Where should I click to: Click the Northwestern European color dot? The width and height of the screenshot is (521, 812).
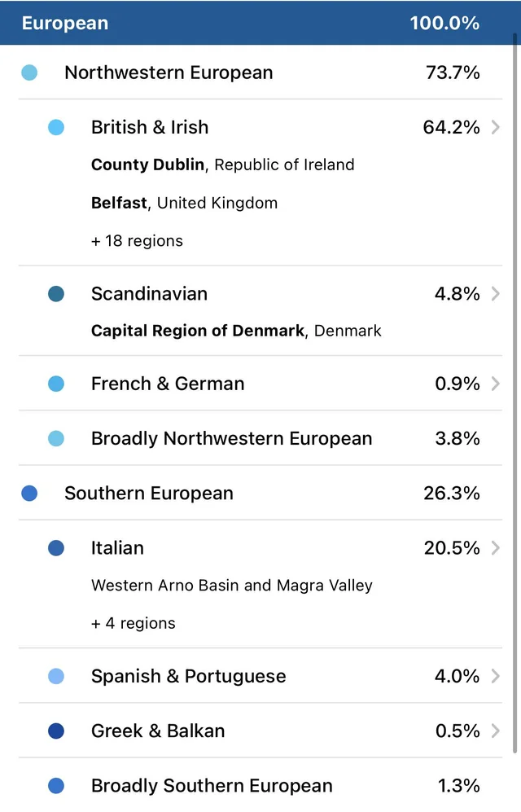(29, 72)
